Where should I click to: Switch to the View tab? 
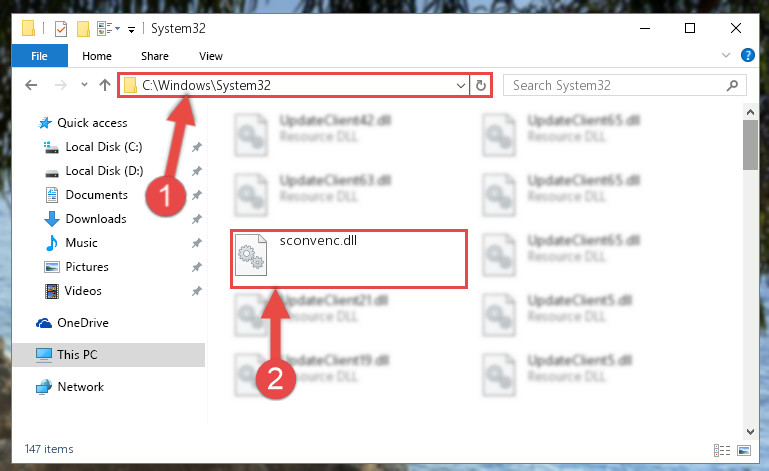click(211, 56)
